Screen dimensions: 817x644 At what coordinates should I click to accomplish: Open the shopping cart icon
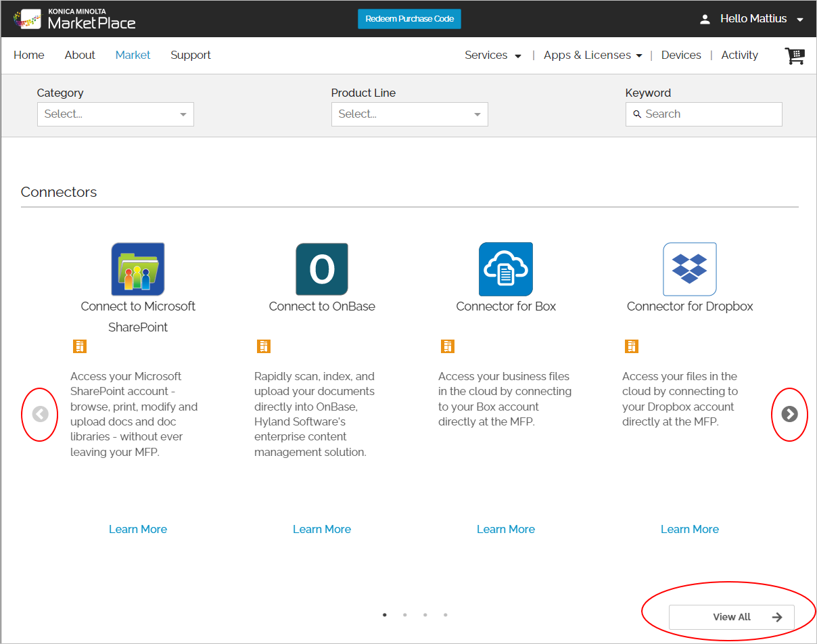[x=795, y=56]
